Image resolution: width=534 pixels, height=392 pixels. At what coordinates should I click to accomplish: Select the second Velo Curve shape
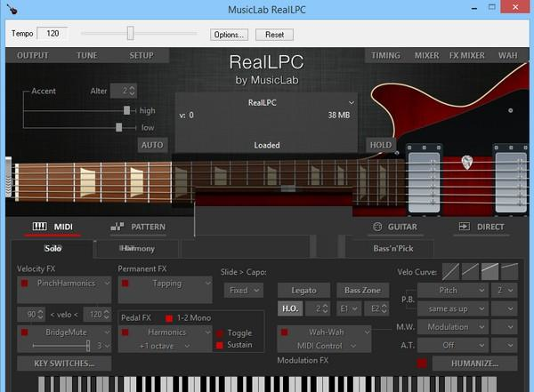[471, 271]
